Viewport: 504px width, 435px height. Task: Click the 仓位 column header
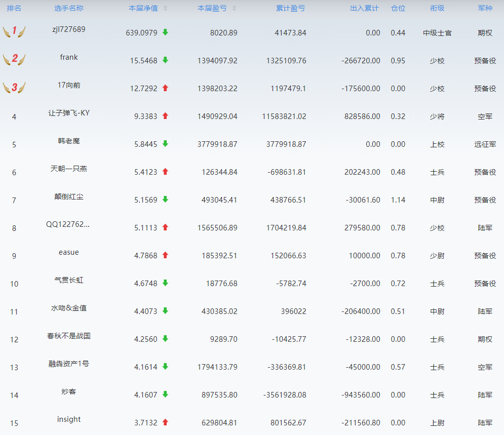398,8
